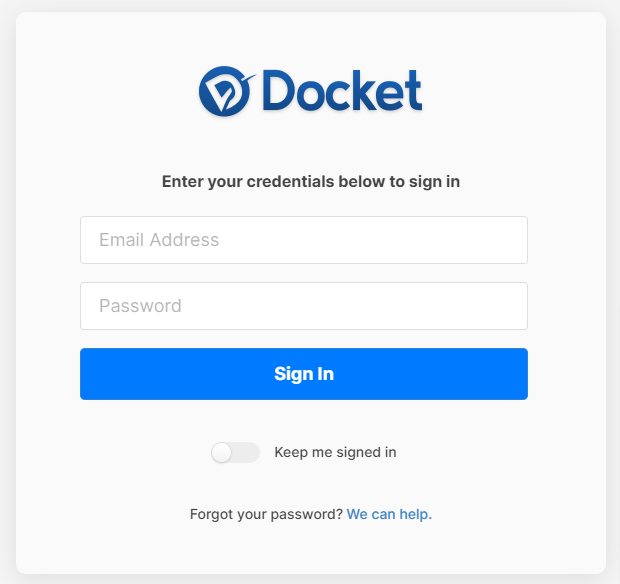The width and height of the screenshot is (620, 584).
Task: Click the blue Sign In button
Action: [304, 374]
